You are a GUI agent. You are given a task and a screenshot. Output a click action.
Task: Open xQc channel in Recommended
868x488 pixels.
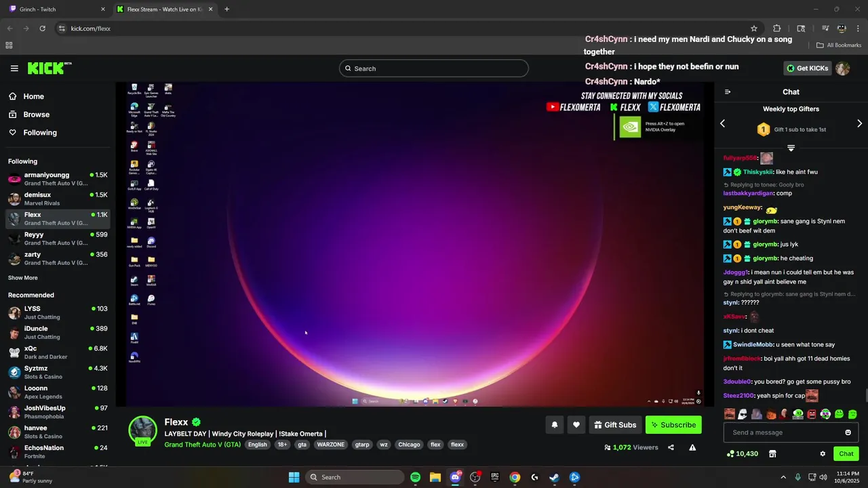pos(58,352)
